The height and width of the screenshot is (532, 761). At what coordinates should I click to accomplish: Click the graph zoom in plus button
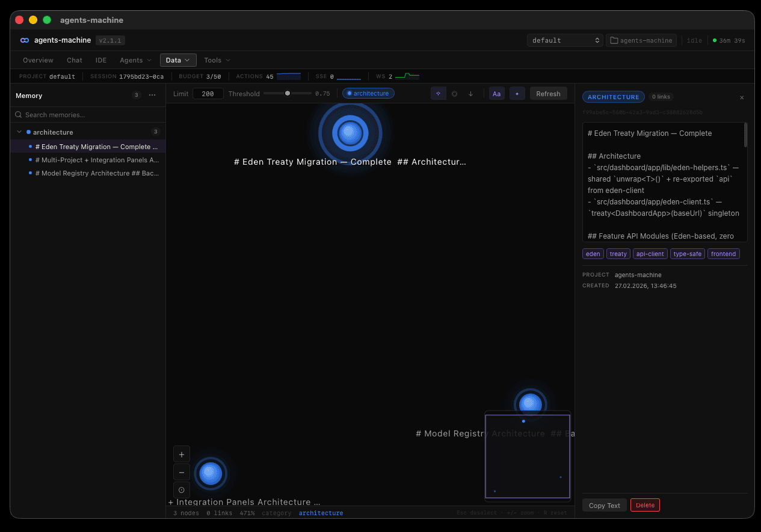coord(182,454)
